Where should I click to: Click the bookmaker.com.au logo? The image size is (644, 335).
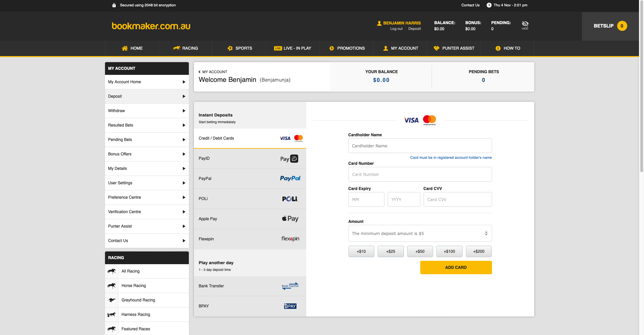(x=151, y=26)
